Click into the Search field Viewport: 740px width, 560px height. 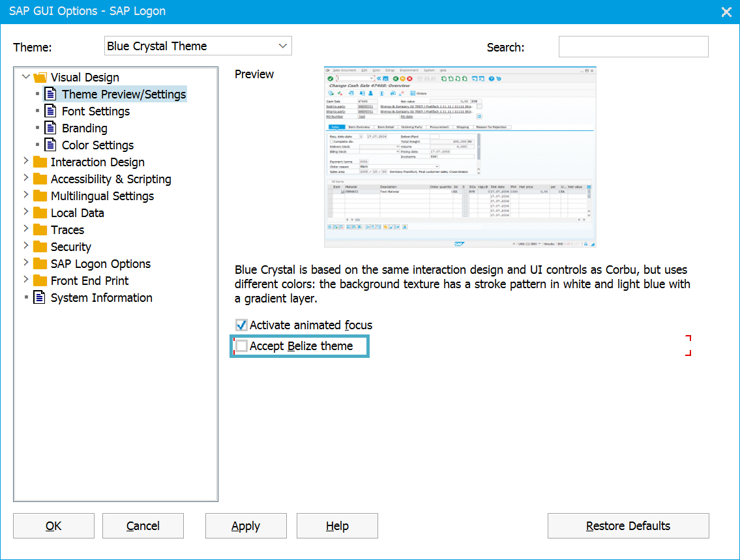pyautogui.click(x=633, y=47)
